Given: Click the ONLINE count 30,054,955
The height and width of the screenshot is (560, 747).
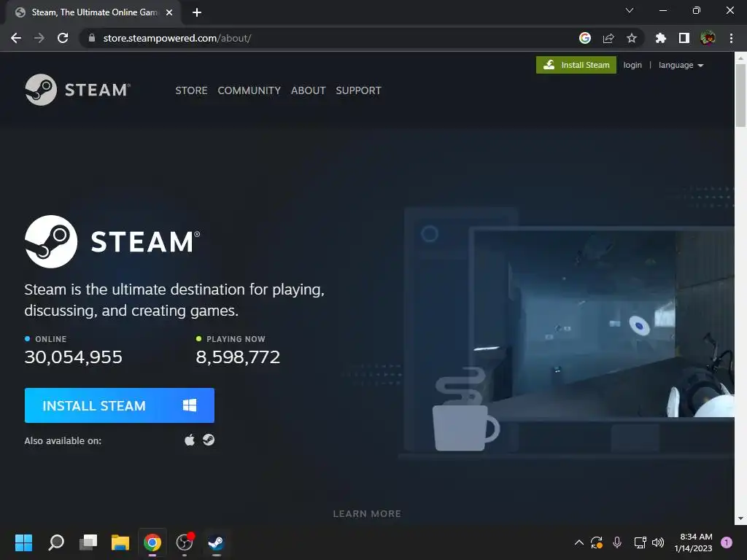Looking at the screenshot, I should tap(74, 357).
